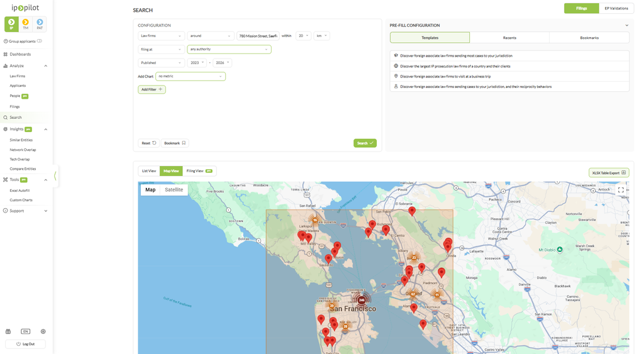Open Similar Entities page
The height and width of the screenshot is (354, 644).
tap(21, 140)
